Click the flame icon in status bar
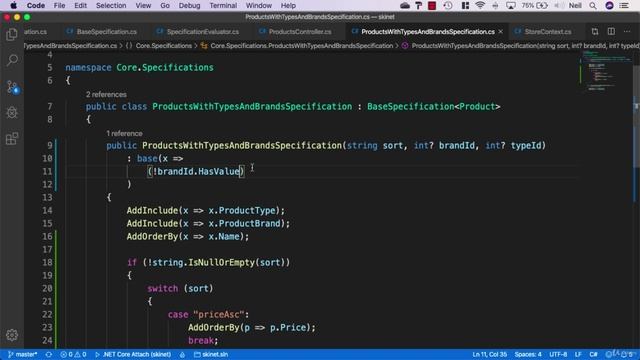Screen dimensions: 640x360 coord(182,354)
